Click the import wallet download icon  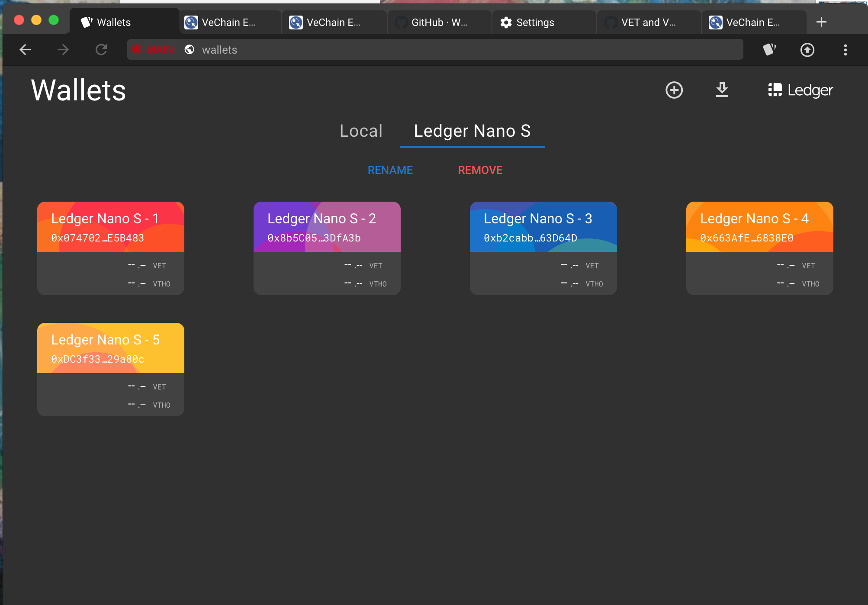(722, 90)
